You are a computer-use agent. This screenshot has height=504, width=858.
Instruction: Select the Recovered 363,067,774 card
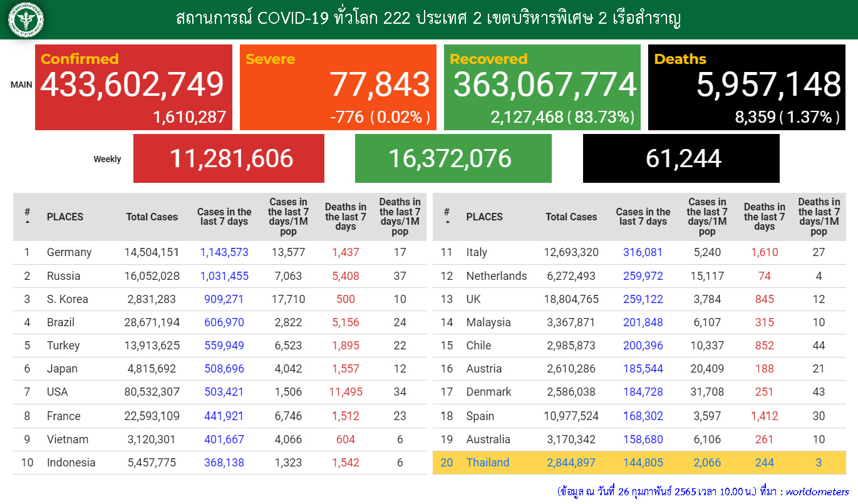click(x=542, y=87)
